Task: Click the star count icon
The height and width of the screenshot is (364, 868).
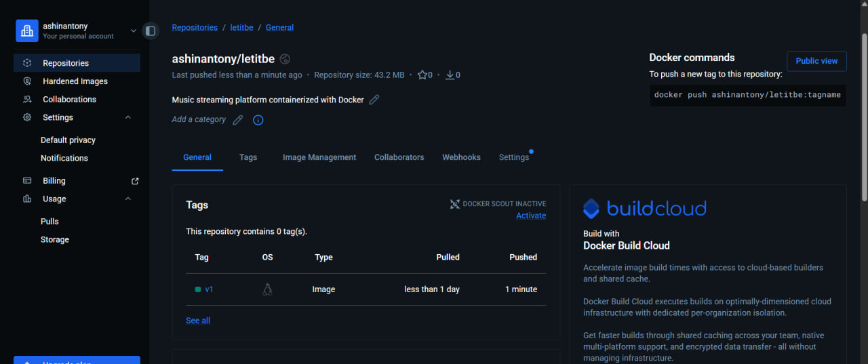Action: tap(422, 75)
